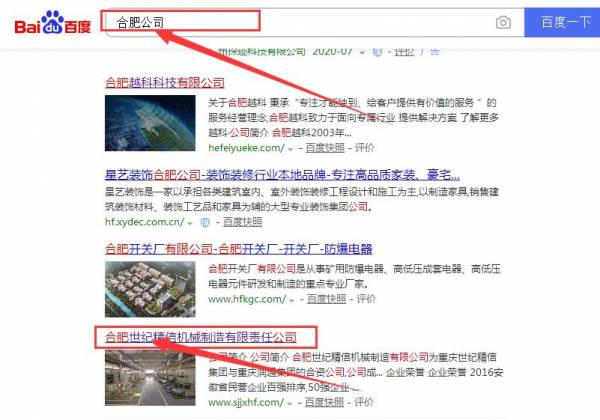Click the 百度一下 search button
This screenshot has width=600, height=420.
(x=562, y=23)
